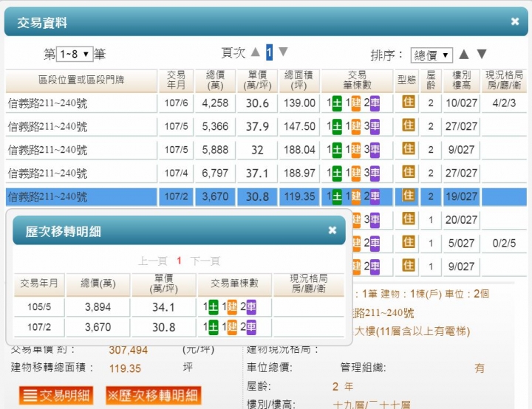Open the 交易明細 button

coord(56,396)
